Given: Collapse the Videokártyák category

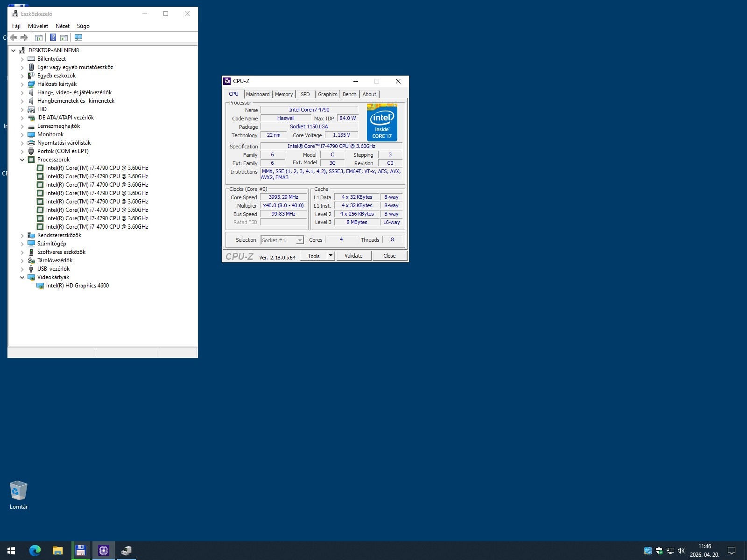Looking at the screenshot, I should point(22,277).
